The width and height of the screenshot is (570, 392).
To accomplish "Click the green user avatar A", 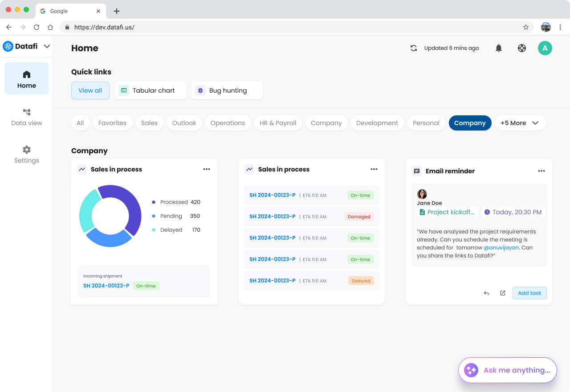I will (545, 48).
